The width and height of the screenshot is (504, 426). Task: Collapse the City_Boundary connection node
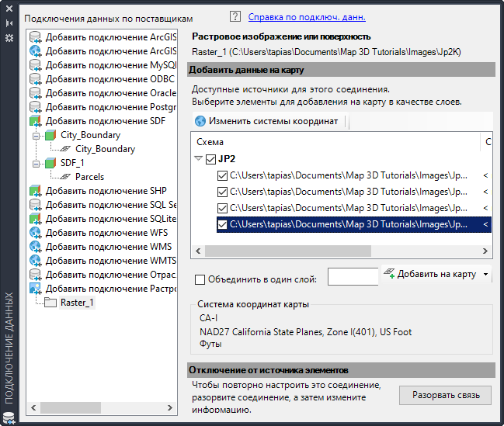(x=36, y=136)
